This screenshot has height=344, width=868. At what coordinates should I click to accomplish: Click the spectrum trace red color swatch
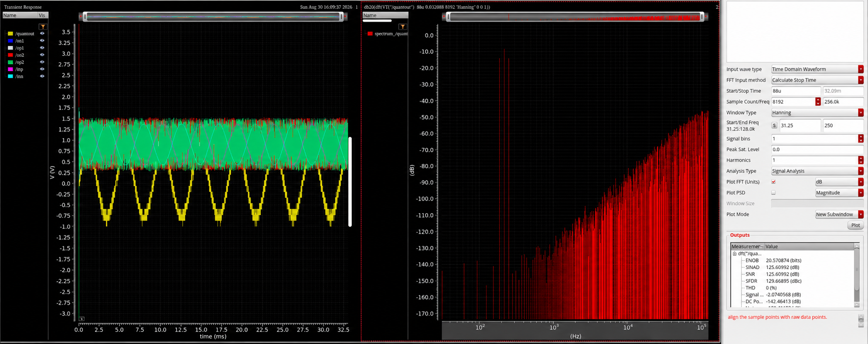coord(370,34)
